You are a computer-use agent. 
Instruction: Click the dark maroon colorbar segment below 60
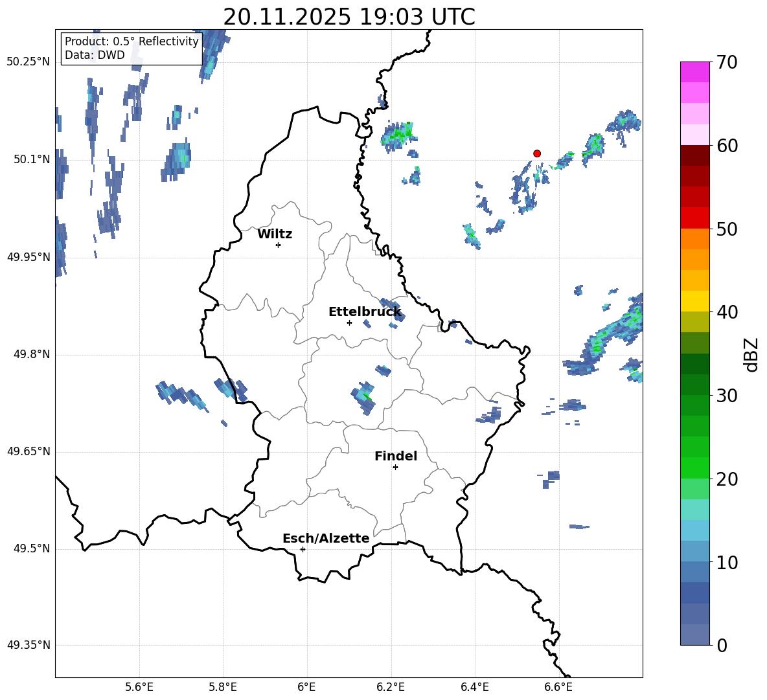tap(694, 156)
